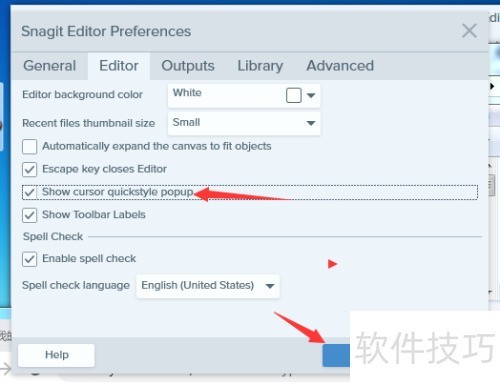500x385 pixels.
Task: Switch to the General tab
Action: coord(50,66)
